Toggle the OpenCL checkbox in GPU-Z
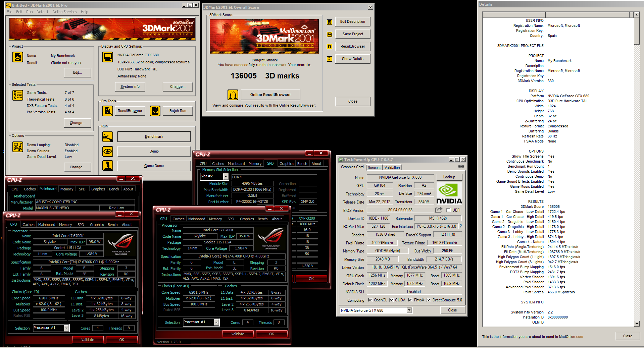This screenshot has width=644, height=348. (370, 300)
